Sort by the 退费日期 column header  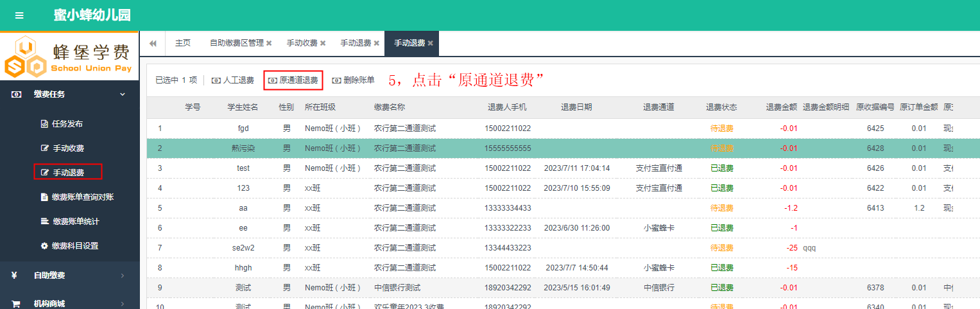click(576, 107)
